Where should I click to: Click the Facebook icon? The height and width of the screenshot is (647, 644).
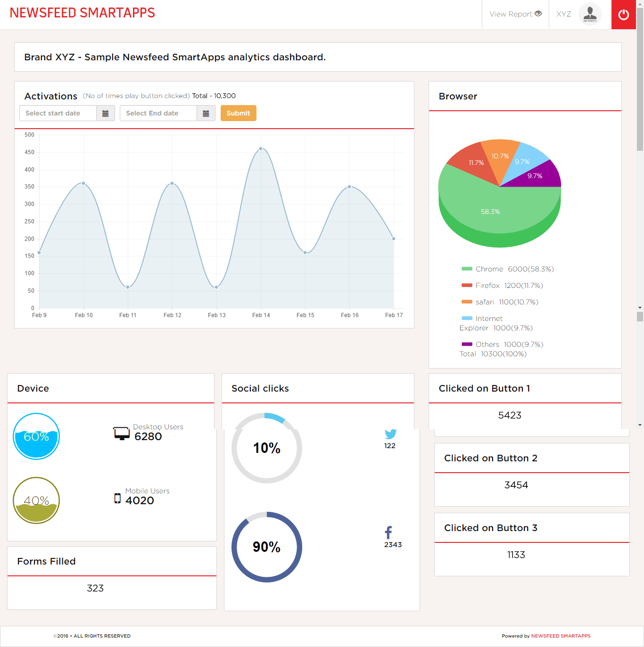388,532
